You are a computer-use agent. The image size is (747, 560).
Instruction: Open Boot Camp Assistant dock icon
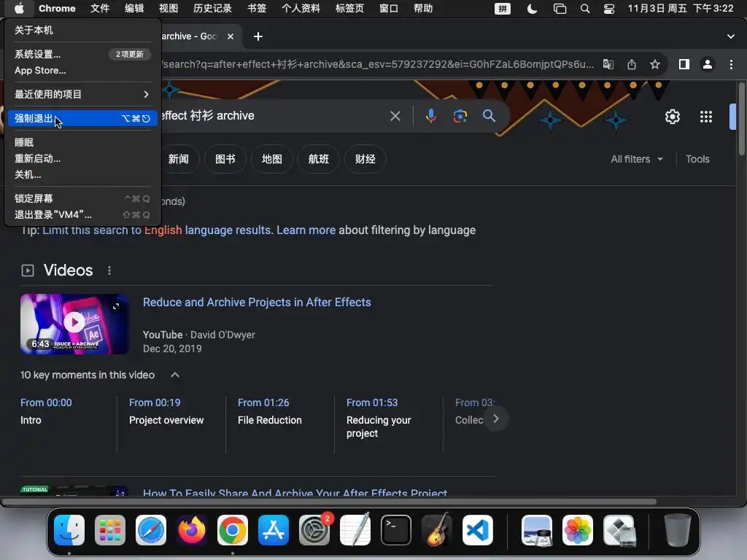tap(619, 530)
